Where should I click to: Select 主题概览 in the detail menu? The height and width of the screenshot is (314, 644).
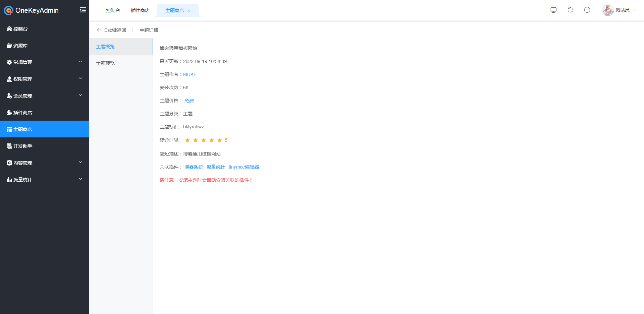[121, 47]
